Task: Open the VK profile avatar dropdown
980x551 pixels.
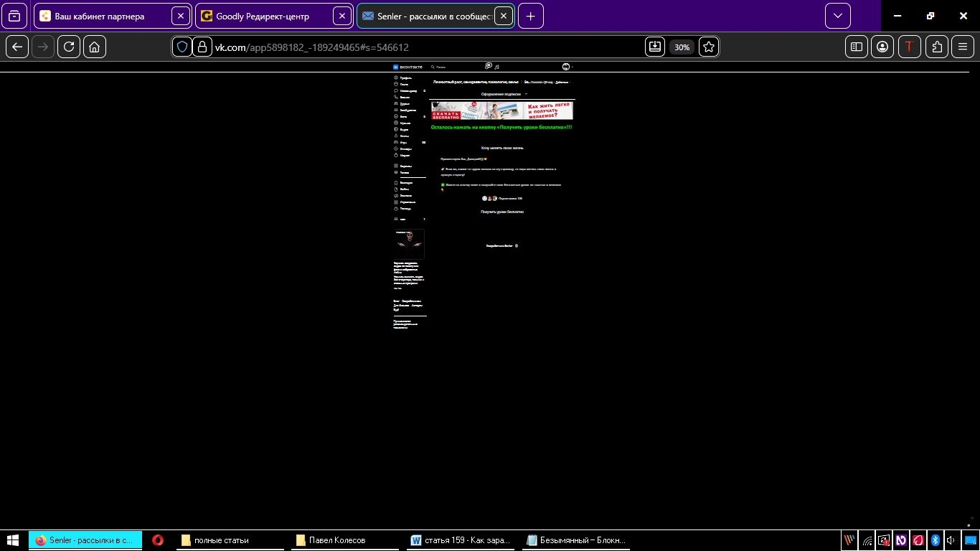Action: point(567,67)
